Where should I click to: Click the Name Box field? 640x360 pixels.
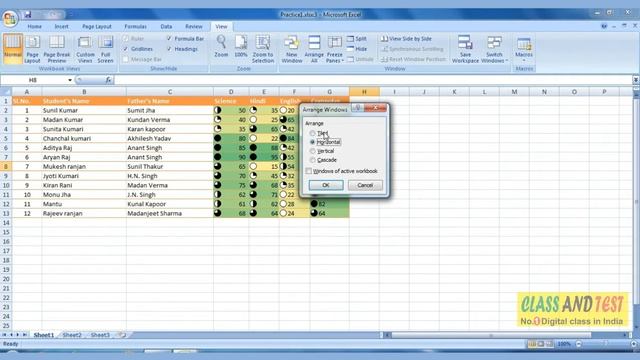click(33, 80)
